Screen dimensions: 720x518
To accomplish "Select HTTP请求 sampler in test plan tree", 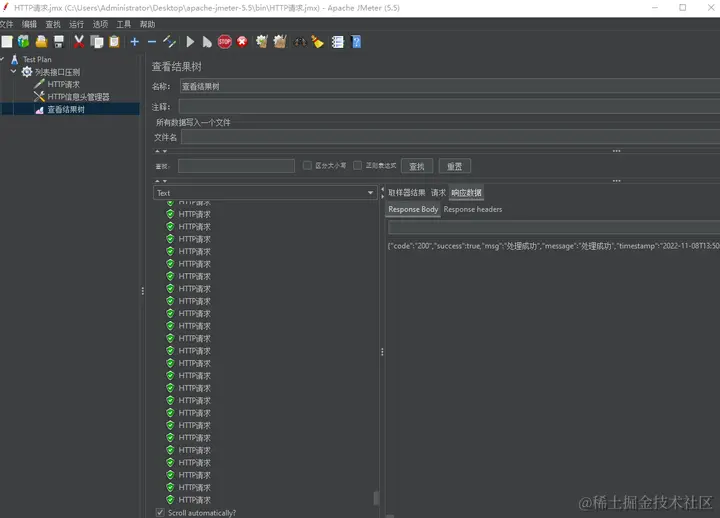I will pyautogui.click(x=63, y=84).
